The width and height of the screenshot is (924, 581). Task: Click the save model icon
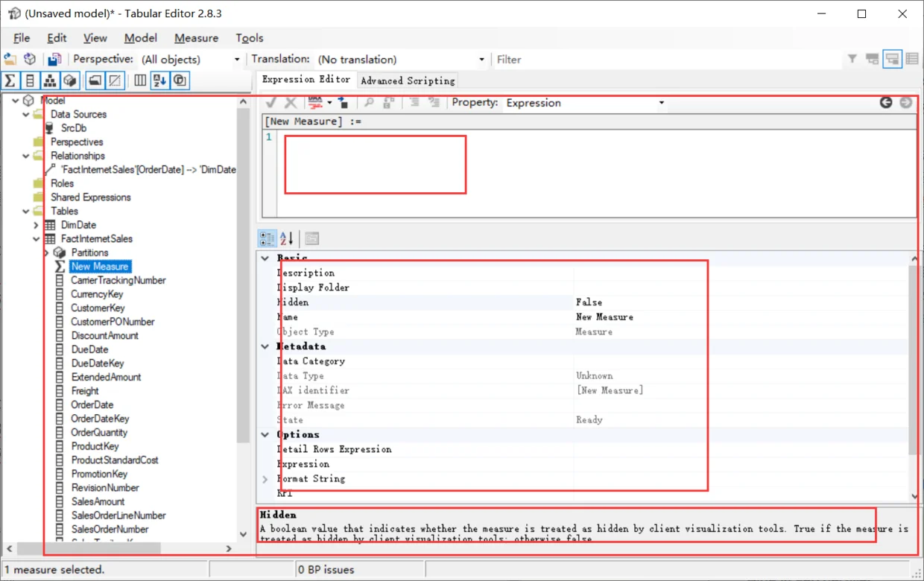pyautogui.click(x=54, y=59)
